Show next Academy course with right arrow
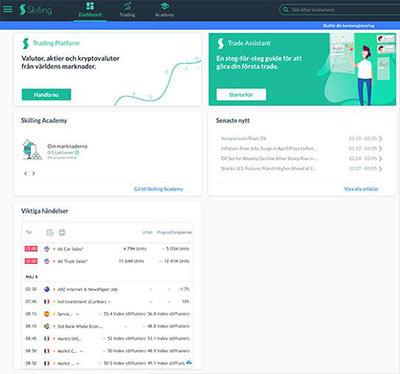The height and width of the screenshot is (374, 400). (x=33, y=173)
